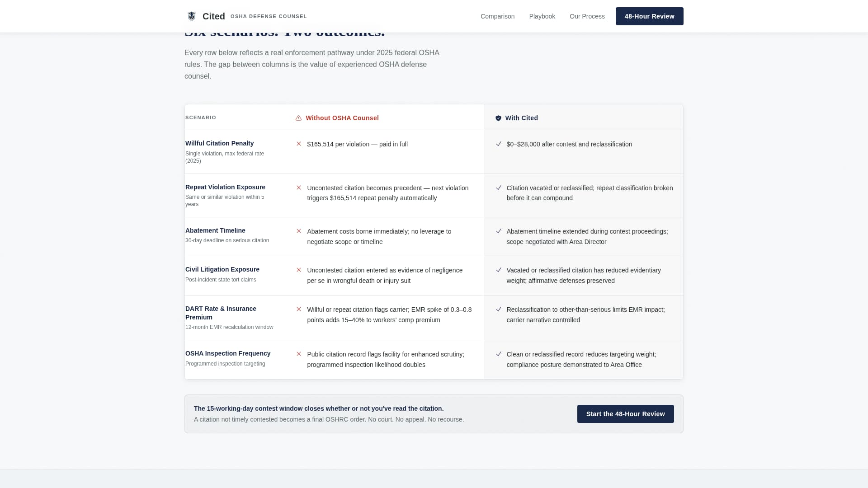Screen dimensions: 868x488
Task: Select the Willful Citation Penalty scenario heading
Action: 219,143
